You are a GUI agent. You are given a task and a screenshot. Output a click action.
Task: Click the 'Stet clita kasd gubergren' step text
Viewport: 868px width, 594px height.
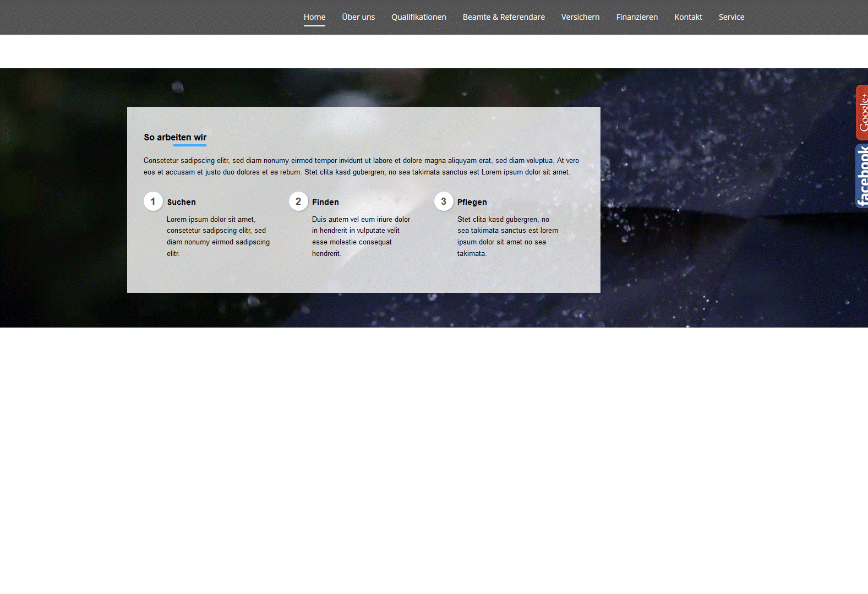507,236
